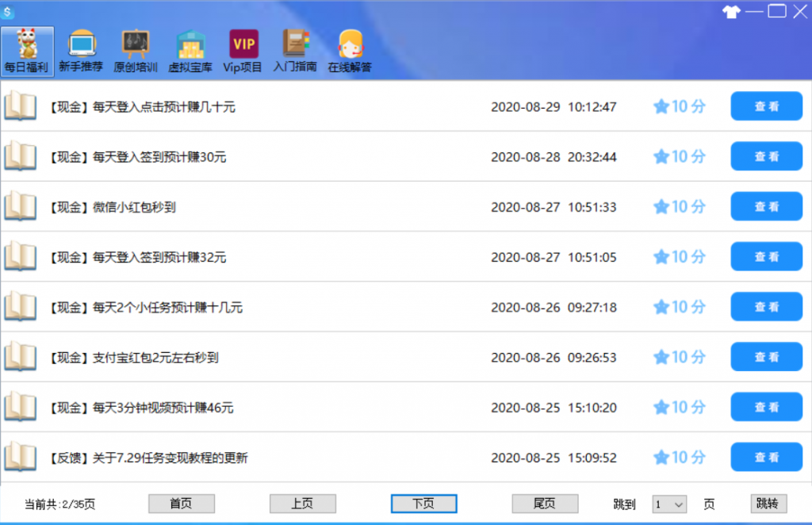
Task: Click star icon in 2020-08-29 10:12:47 row
Action: tap(661, 106)
